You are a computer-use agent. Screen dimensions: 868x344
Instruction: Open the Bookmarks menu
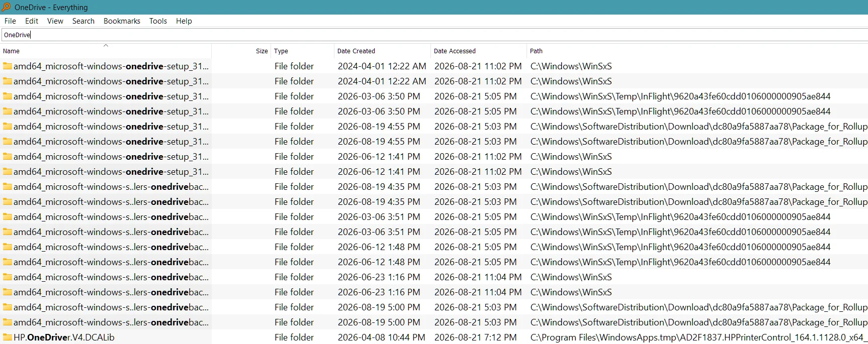tap(122, 21)
